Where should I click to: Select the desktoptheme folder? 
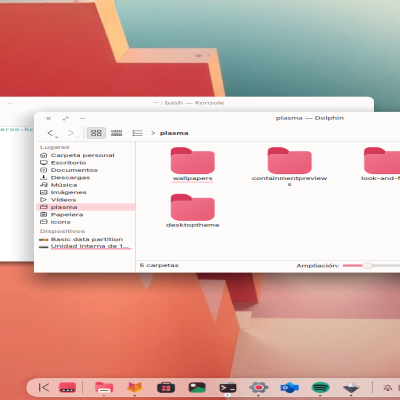pos(193,211)
